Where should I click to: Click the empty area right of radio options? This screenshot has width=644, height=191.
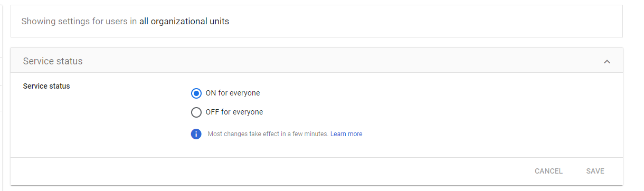[449, 103]
